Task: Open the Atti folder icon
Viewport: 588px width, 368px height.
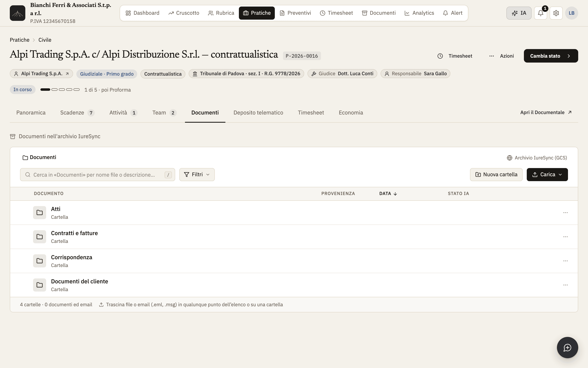Action: click(x=40, y=213)
